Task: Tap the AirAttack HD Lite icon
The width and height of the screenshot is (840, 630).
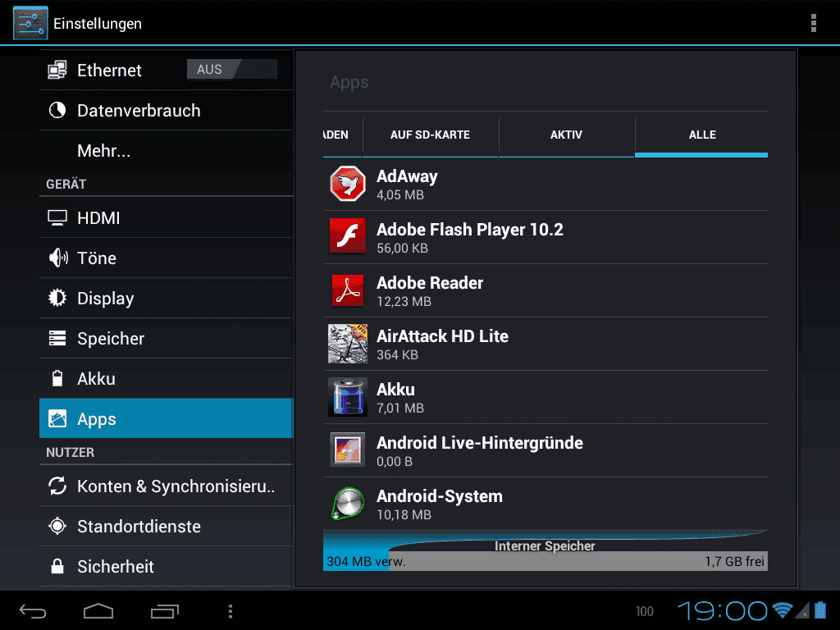Action: (x=348, y=344)
